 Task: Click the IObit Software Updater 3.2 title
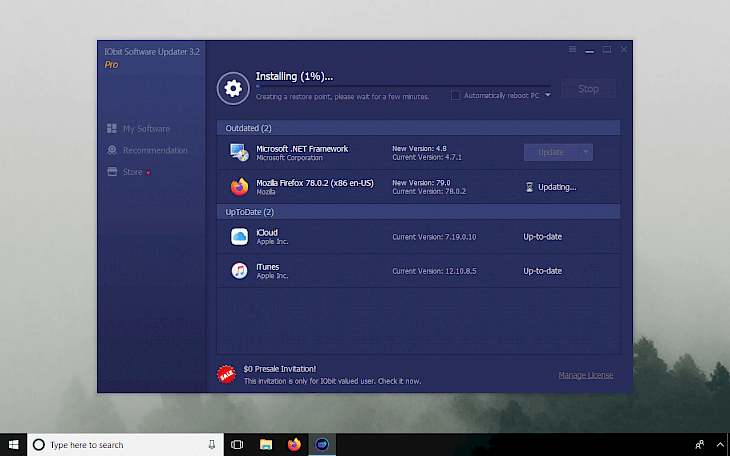pos(152,52)
